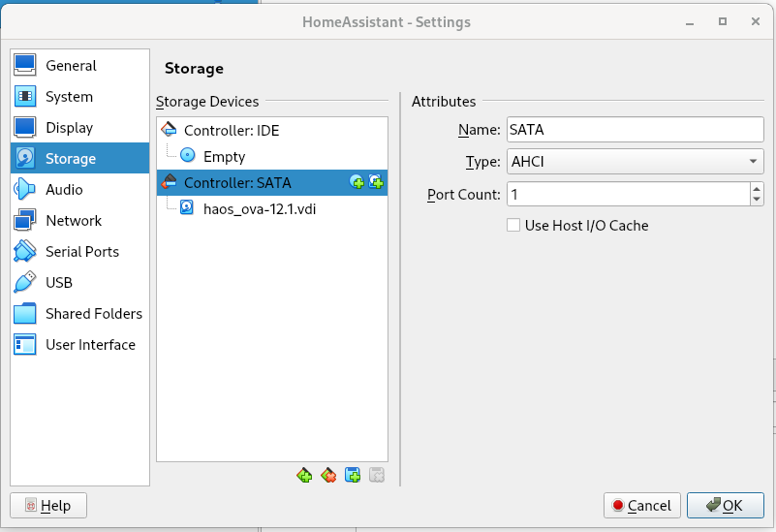The height and width of the screenshot is (532, 776).
Task: Click the add hard disk icon on SATA controller
Action: 376,182
